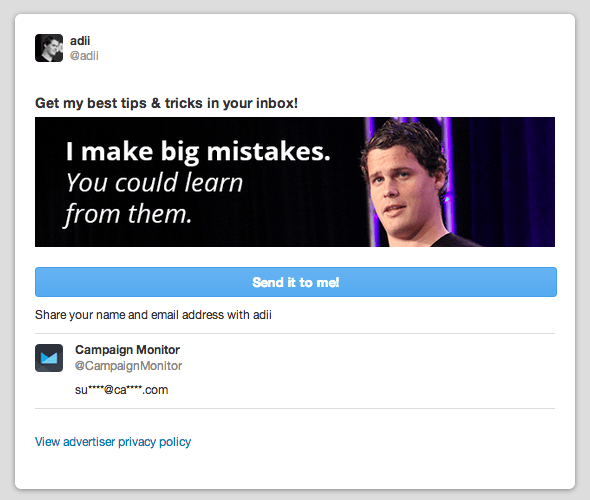Viewport: 590px width, 500px height.
Task: Click the italic 'from them.' banner line
Action: point(128,214)
